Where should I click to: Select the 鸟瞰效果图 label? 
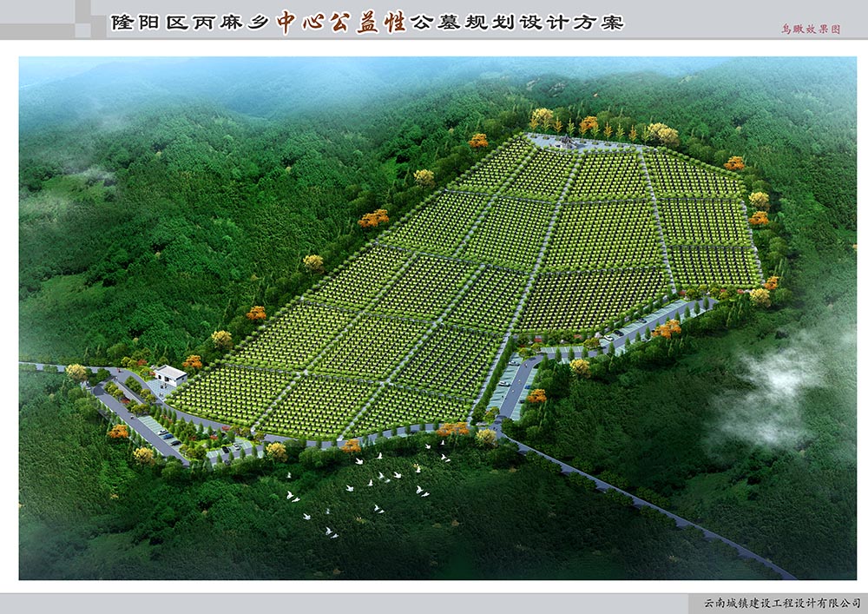811,30
